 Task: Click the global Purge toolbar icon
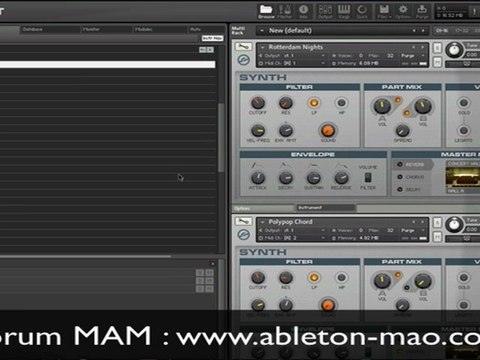(x=422, y=11)
